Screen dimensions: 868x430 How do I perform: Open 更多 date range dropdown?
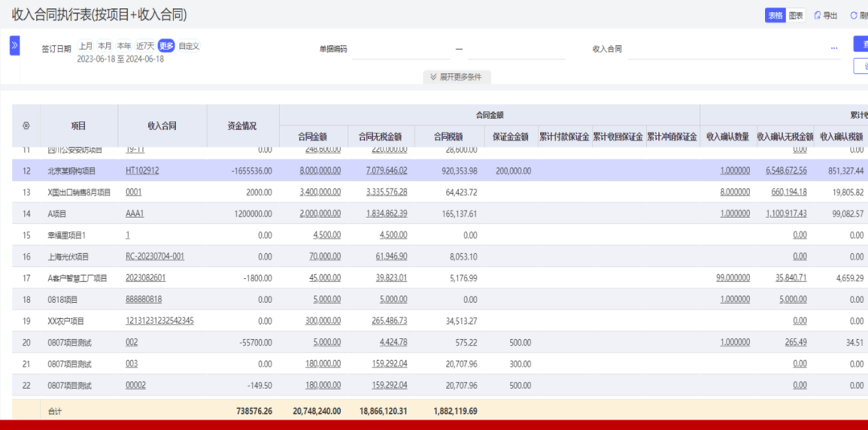pyautogui.click(x=166, y=46)
